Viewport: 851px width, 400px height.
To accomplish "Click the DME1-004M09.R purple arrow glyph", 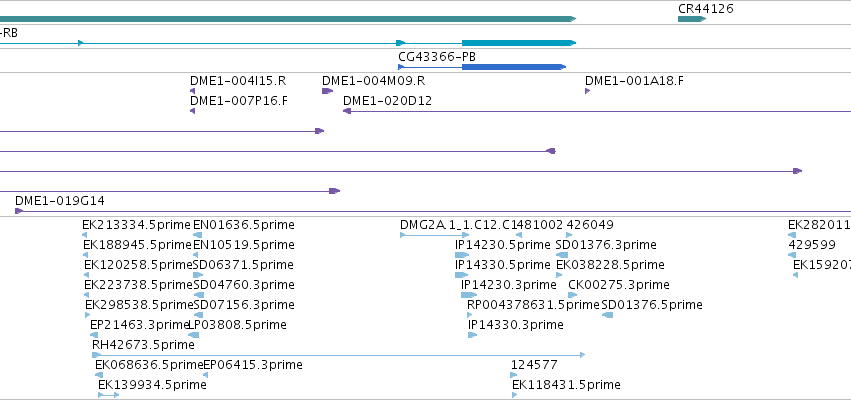I will [327, 91].
